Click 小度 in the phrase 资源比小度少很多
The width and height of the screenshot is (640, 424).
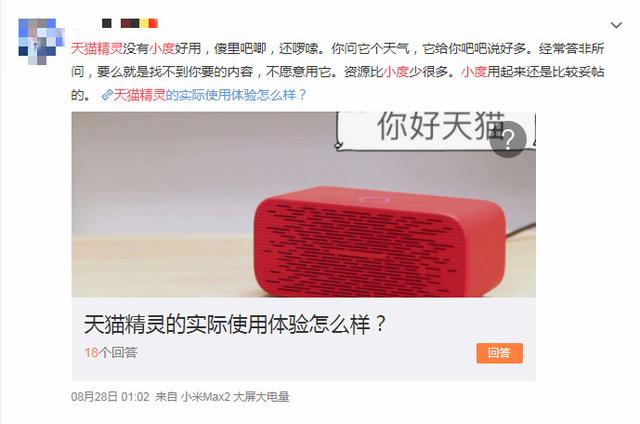click(396, 72)
